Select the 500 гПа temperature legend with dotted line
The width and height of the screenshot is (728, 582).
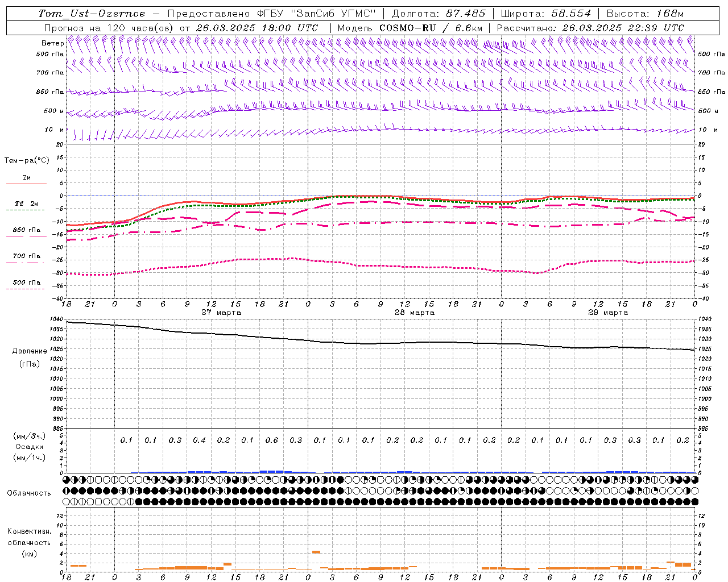click(27, 282)
